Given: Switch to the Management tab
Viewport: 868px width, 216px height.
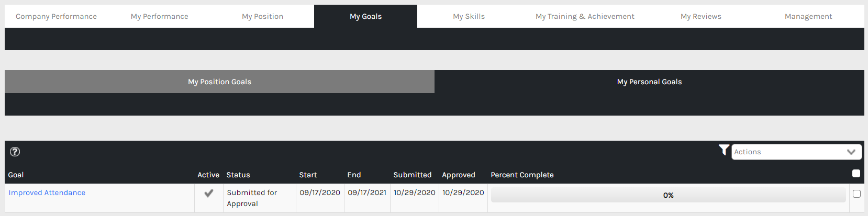Looking at the screenshot, I should coord(808,16).
